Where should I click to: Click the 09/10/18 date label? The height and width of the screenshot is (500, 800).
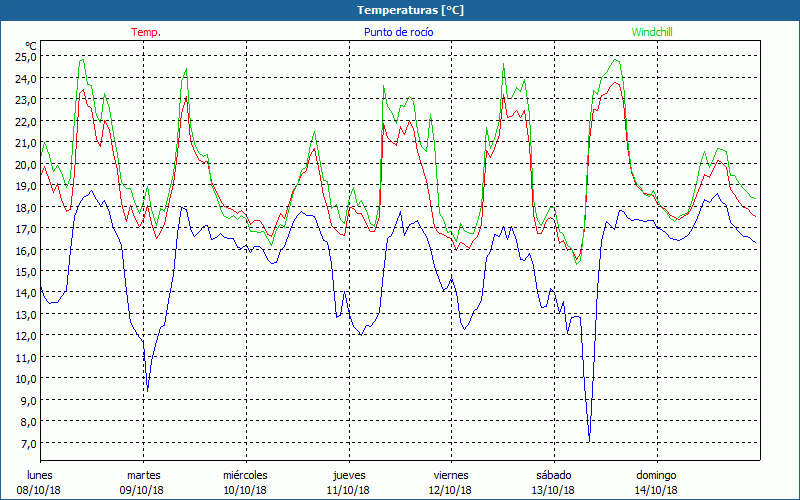pos(142,490)
